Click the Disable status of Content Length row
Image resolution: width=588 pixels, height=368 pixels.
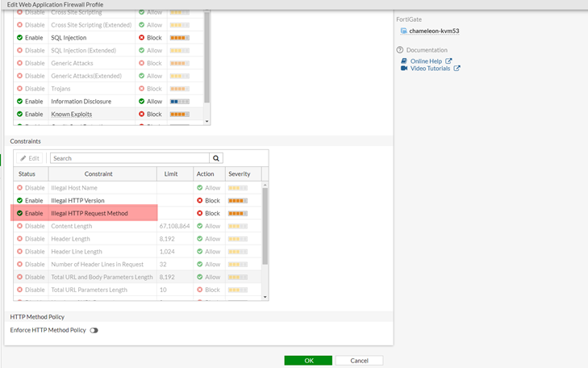(x=30, y=226)
